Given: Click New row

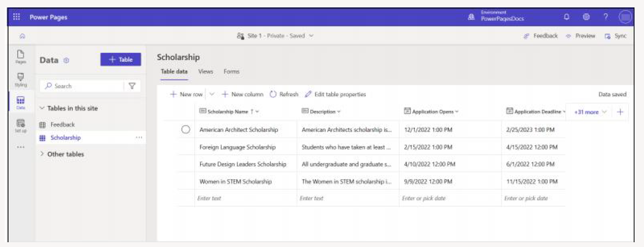Looking at the screenshot, I should [x=186, y=94].
